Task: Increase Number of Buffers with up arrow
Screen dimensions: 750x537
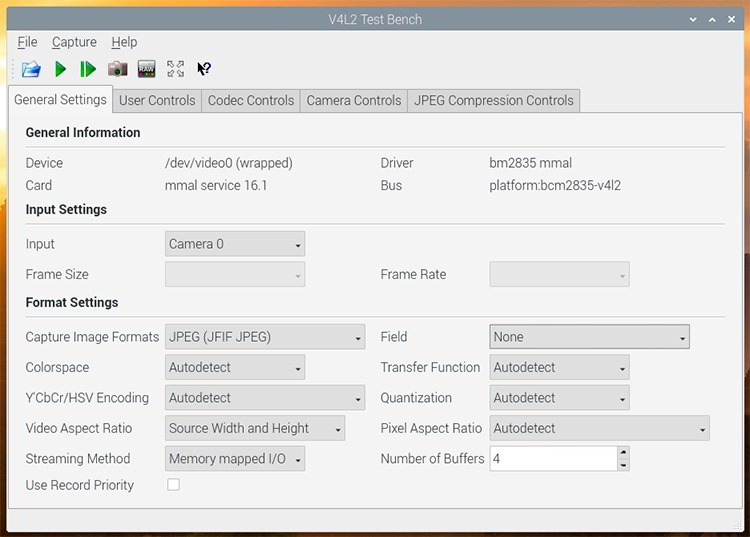Action: [x=623, y=452]
